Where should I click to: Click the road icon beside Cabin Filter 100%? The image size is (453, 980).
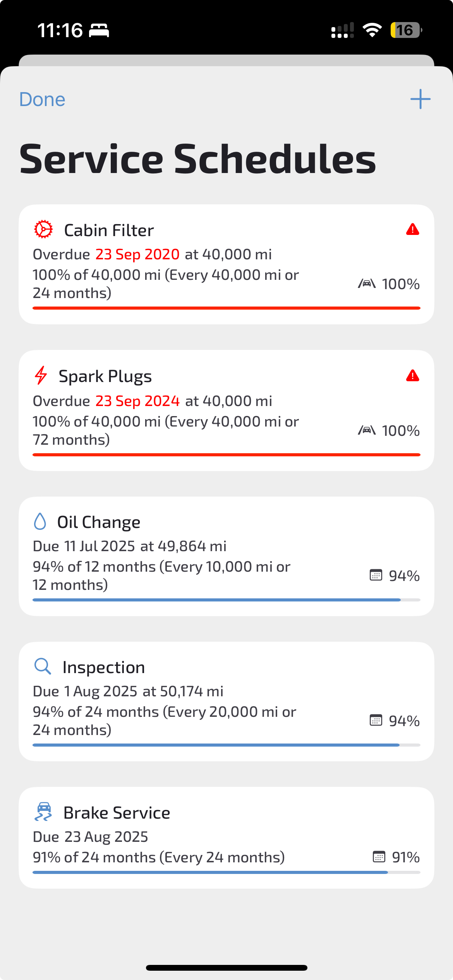(x=367, y=284)
